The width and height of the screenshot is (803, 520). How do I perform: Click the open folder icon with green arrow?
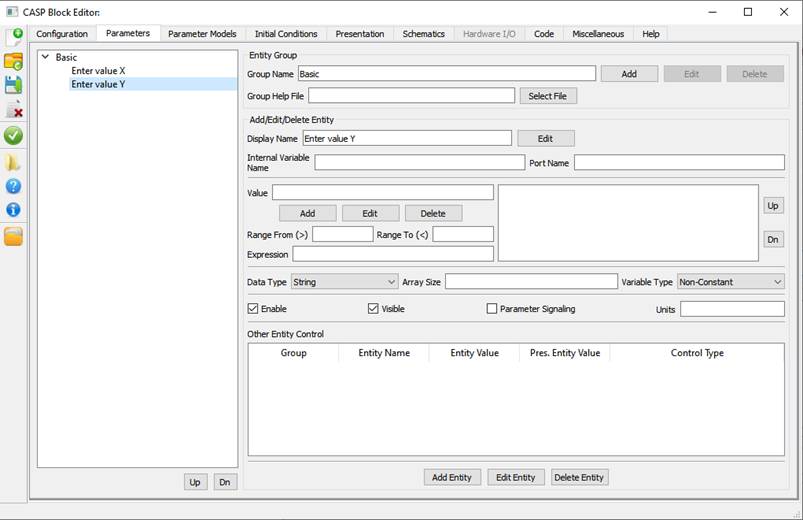pos(14,62)
